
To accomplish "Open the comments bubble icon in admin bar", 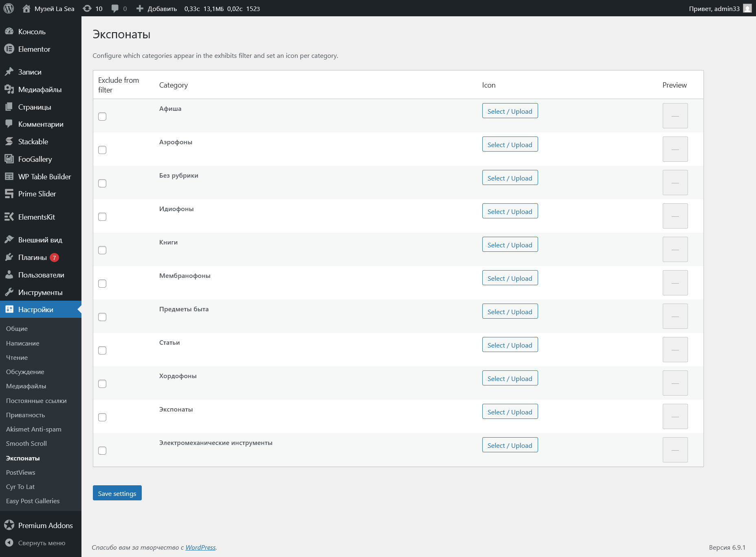I will click(115, 9).
